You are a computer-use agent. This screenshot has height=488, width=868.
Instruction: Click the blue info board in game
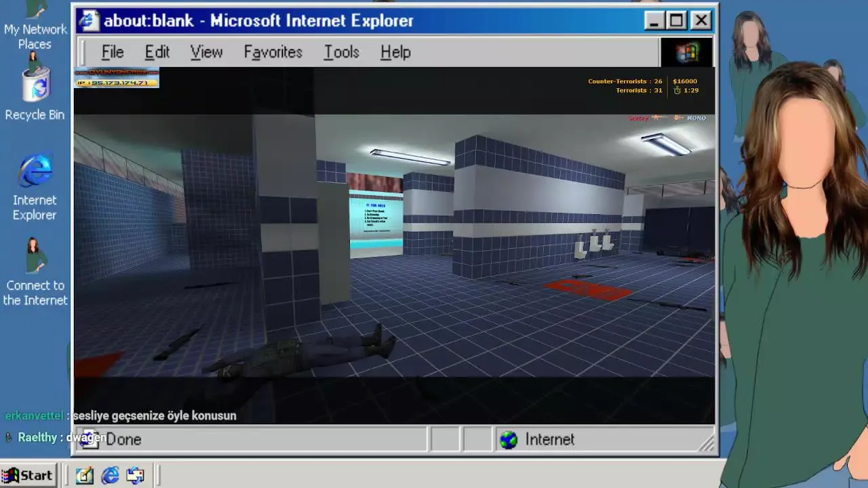coord(376,224)
